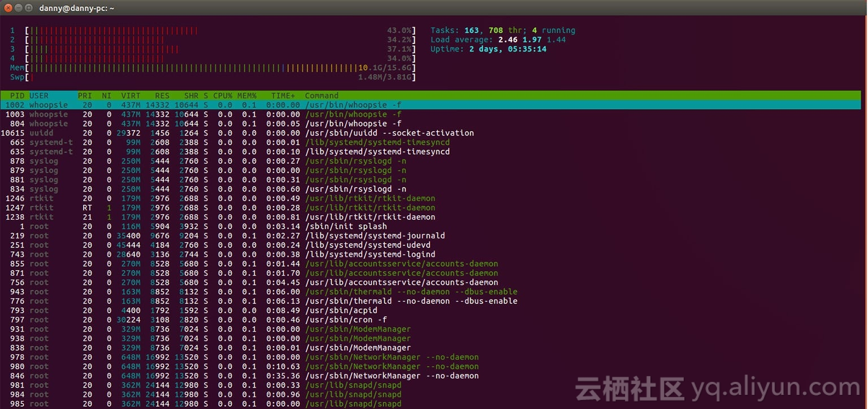Click the Load average values
The image size is (868, 409).
[532, 40]
